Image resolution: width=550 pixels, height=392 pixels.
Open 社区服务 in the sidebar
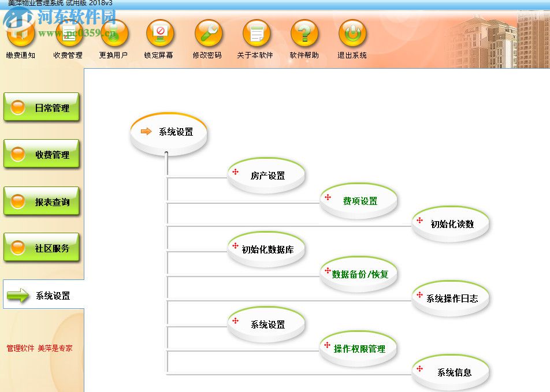pos(42,248)
